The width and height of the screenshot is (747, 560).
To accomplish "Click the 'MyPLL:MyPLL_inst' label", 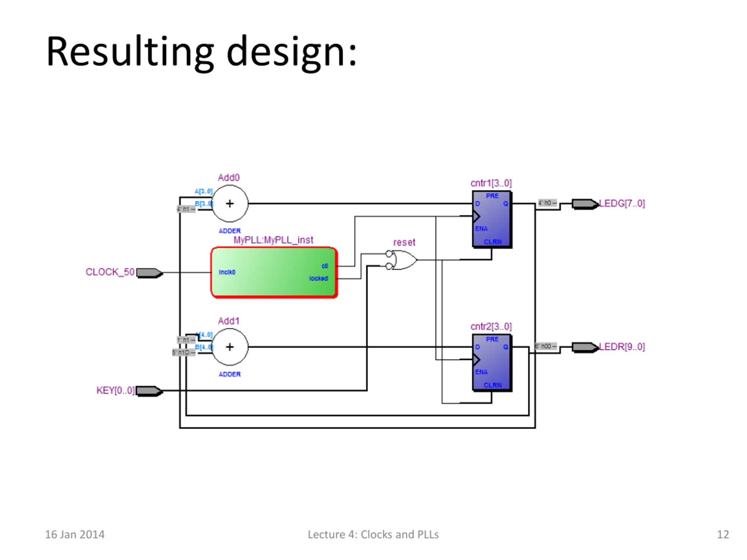I will click(273, 240).
